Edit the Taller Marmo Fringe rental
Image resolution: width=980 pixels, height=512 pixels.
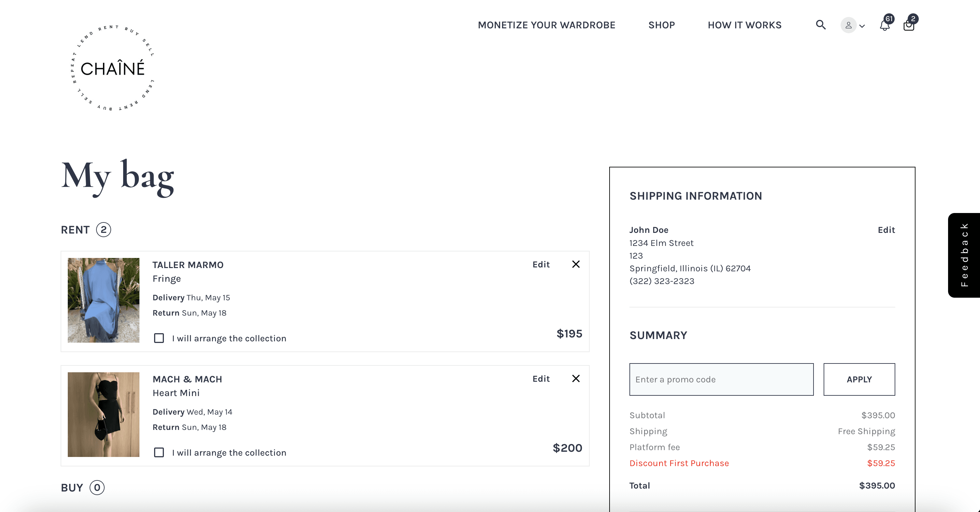[541, 264]
